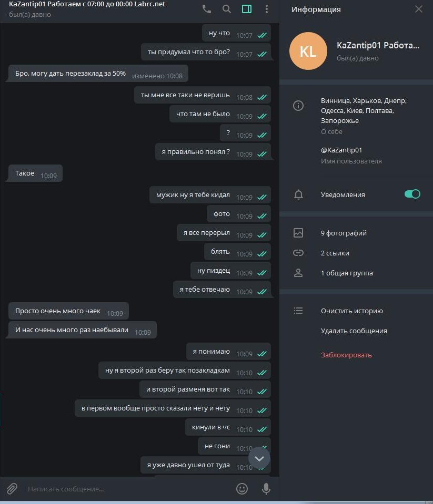Show 1 общая группа list
This screenshot has height=504, width=433.
coord(347,273)
